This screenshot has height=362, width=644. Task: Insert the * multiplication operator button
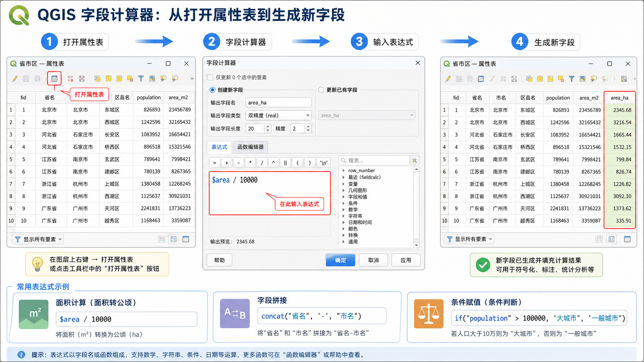[250, 163]
